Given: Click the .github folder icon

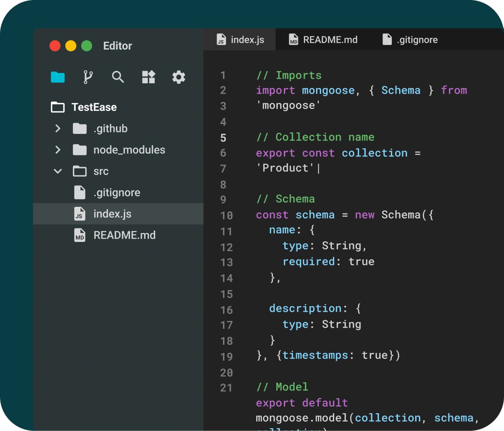Looking at the screenshot, I should coord(79,128).
